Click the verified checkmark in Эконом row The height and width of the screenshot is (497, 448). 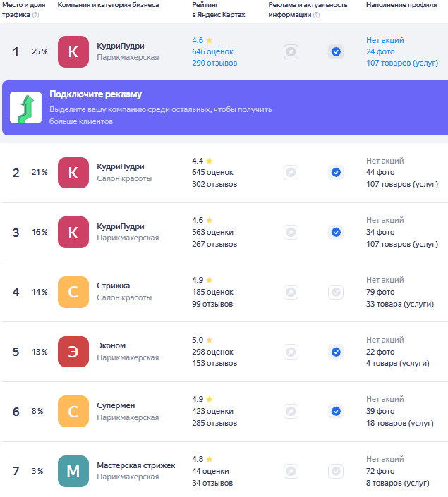pyautogui.click(x=336, y=352)
